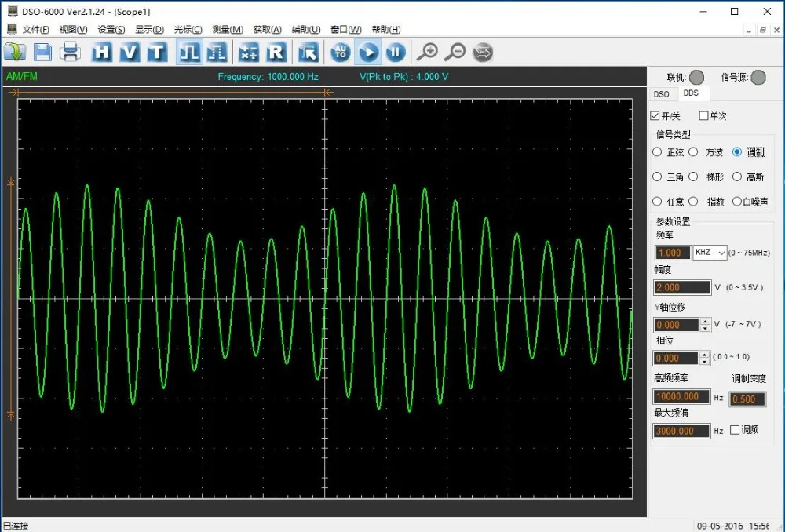This screenshot has height=532, width=785.
Task: Click the 相位 phase input field
Action: [675, 359]
